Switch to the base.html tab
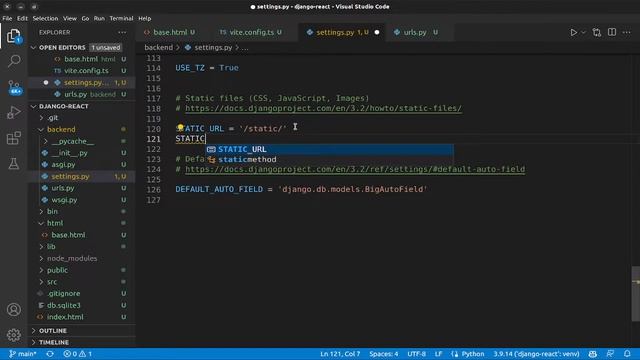This screenshot has height=360, width=640. pyautogui.click(x=170, y=32)
